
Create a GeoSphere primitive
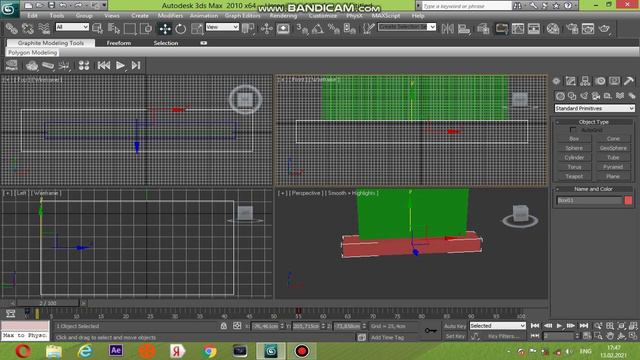(613, 148)
